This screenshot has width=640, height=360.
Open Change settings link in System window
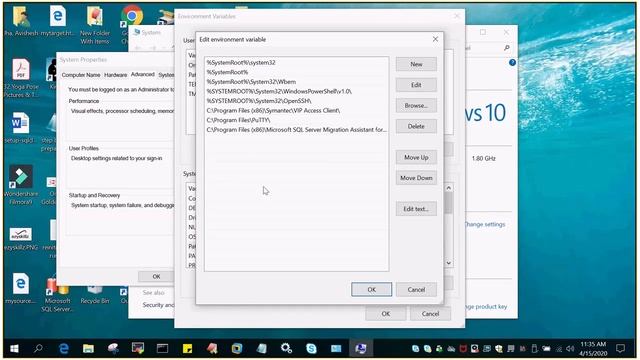(485, 224)
